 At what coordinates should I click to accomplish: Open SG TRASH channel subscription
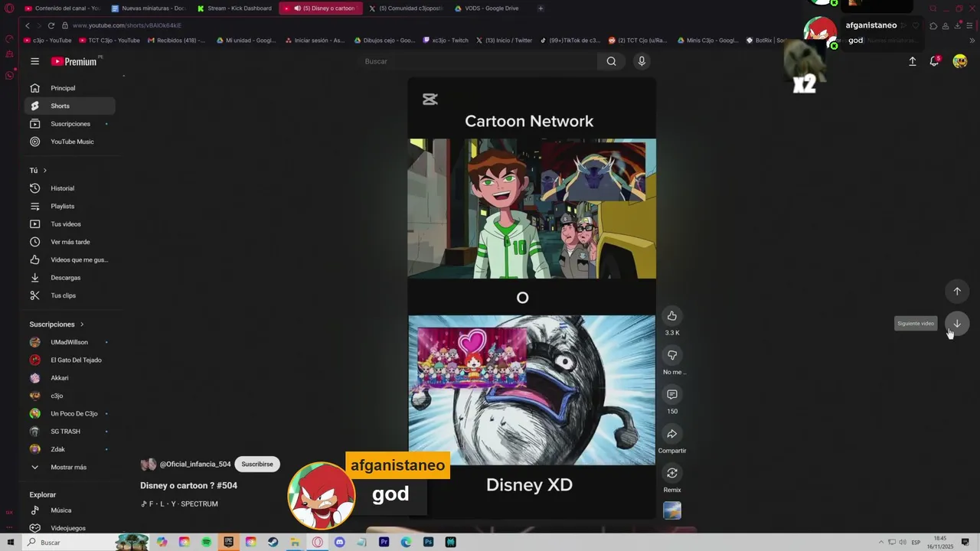coord(70,432)
